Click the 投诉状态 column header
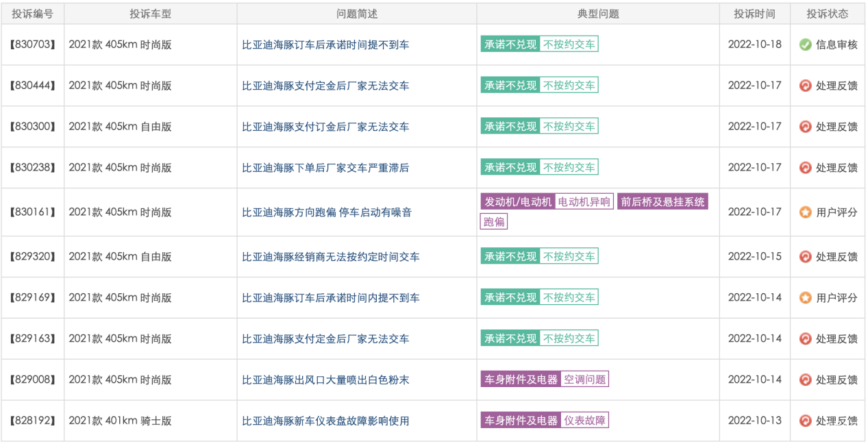 pyautogui.click(x=827, y=14)
